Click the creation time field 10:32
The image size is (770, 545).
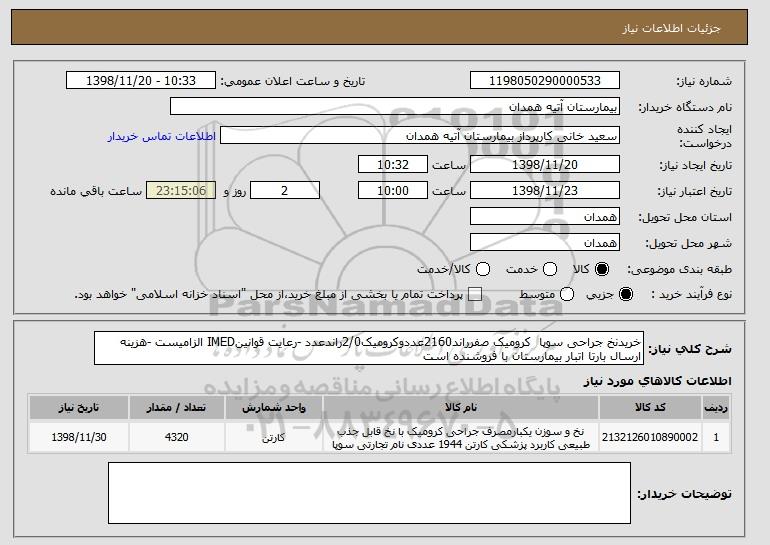(x=393, y=164)
